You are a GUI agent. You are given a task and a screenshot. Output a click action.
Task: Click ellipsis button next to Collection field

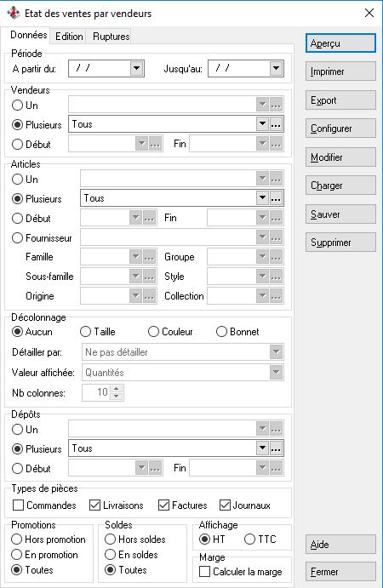coord(276,296)
